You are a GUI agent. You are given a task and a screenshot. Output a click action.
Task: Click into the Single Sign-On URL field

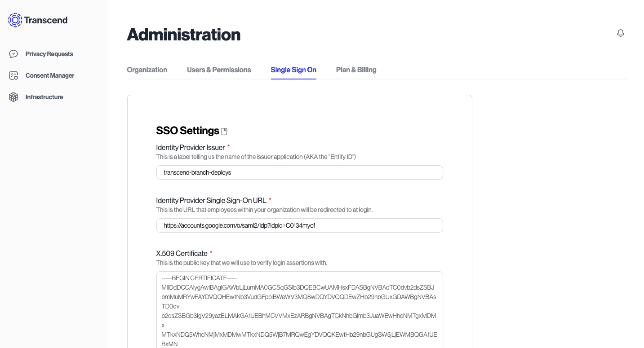pos(299,225)
